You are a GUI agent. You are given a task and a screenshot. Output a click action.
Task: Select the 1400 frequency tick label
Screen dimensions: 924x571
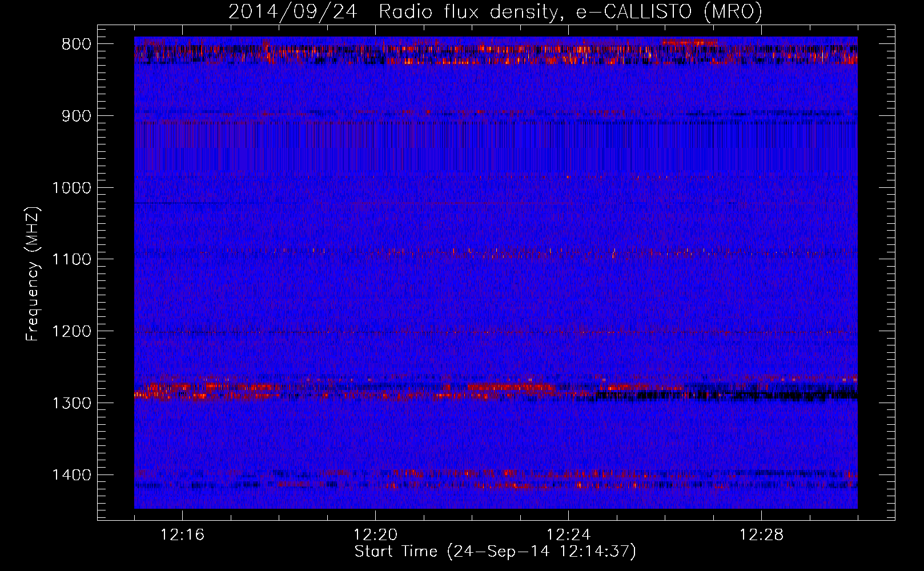(71, 475)
